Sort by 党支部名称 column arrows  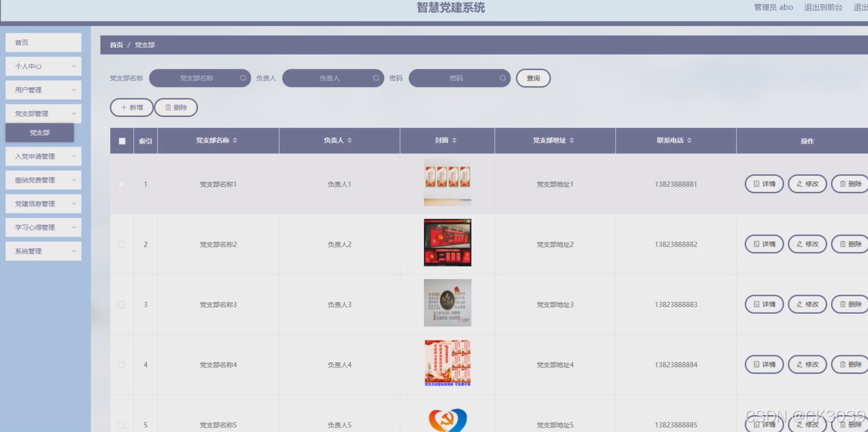pos(235,140)
